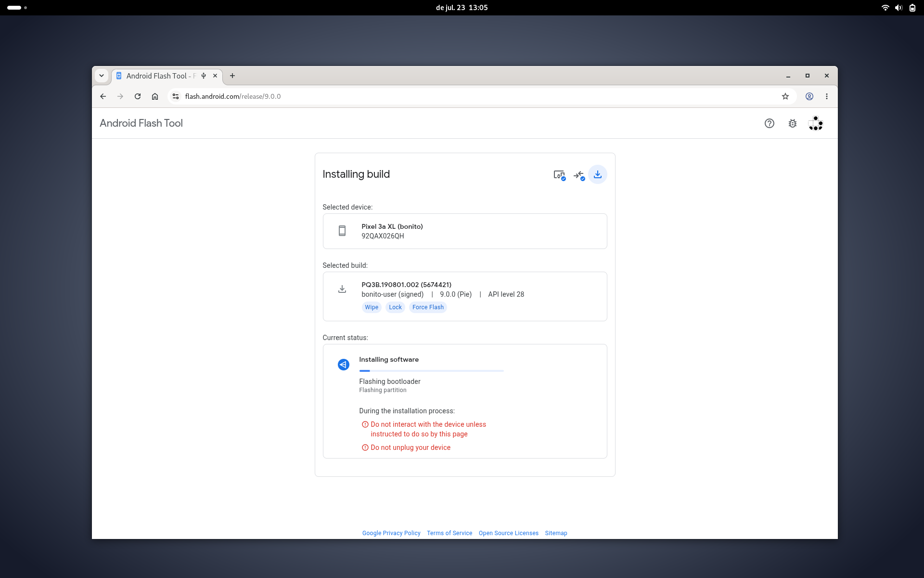Click the address bar URL field
The height and width of the screenshot is (578, 924).
pos(476,96)
